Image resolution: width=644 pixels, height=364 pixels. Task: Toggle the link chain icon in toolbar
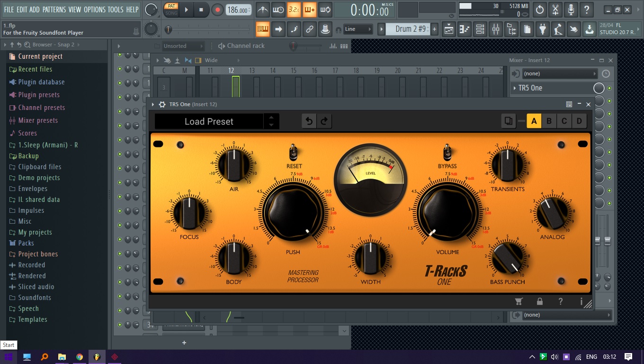pos(310,29)
